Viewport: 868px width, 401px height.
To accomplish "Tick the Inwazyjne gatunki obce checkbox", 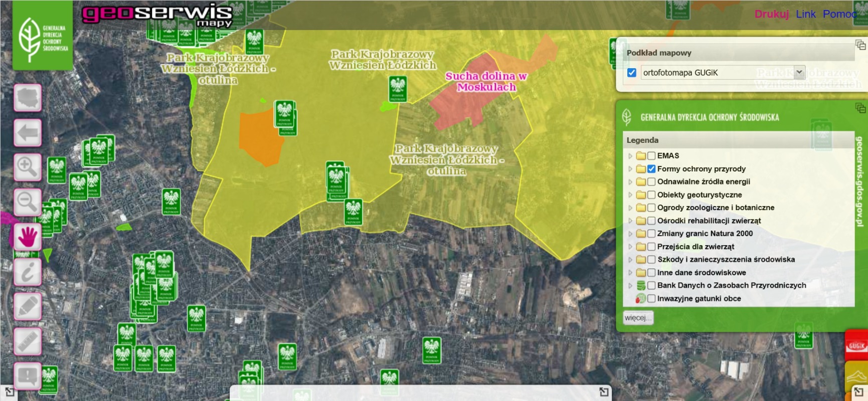I will point(651,299).
